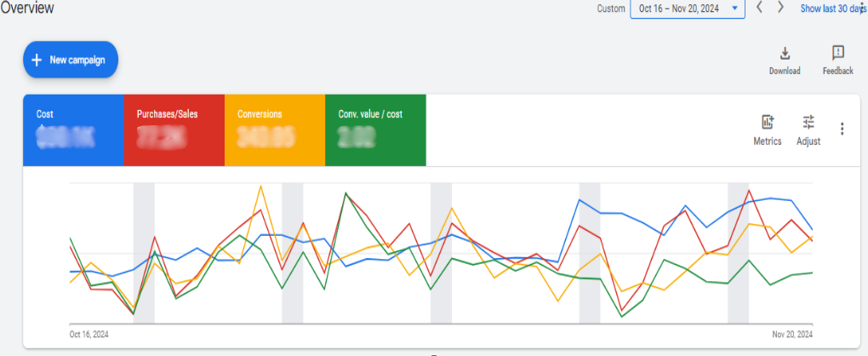The height and width of the screenshot is (356, 868).
Task: Open the Metrics chart icon
Action: (768, 123)
